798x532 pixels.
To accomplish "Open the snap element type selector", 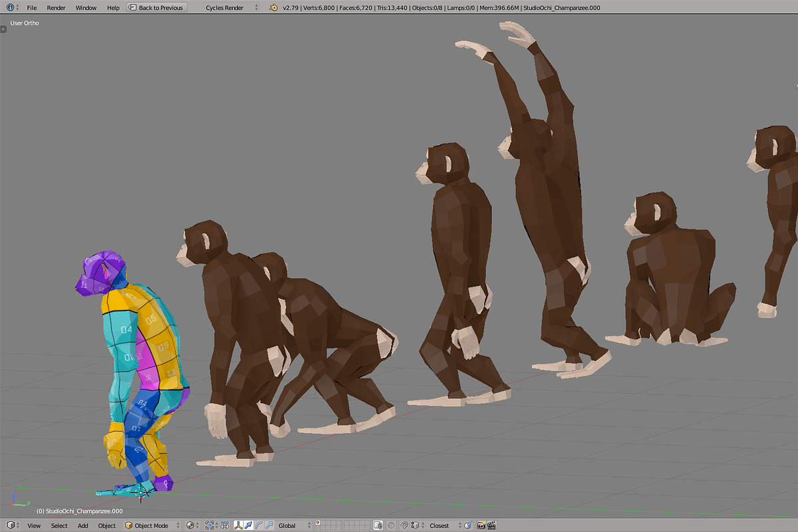I will click(x=417, y=525).
